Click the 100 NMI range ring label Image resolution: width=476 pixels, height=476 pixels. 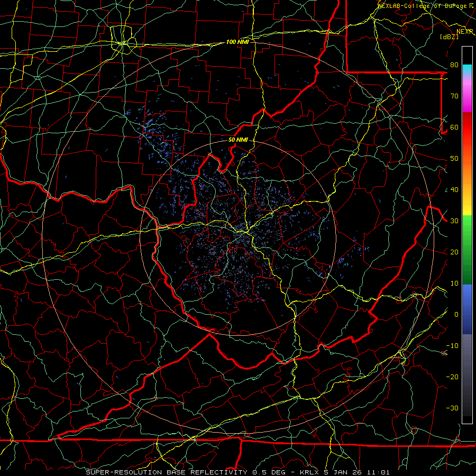coord(237,42)
